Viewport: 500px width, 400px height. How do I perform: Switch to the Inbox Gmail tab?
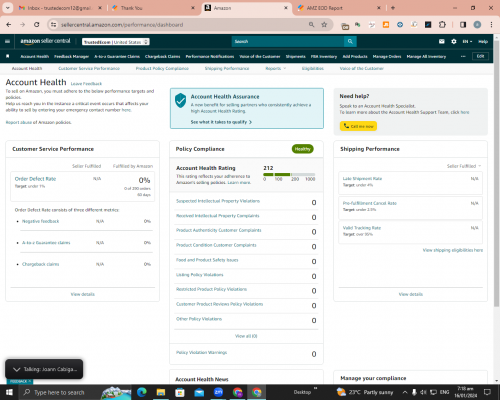pyautogui.click(x=60, y=8)
